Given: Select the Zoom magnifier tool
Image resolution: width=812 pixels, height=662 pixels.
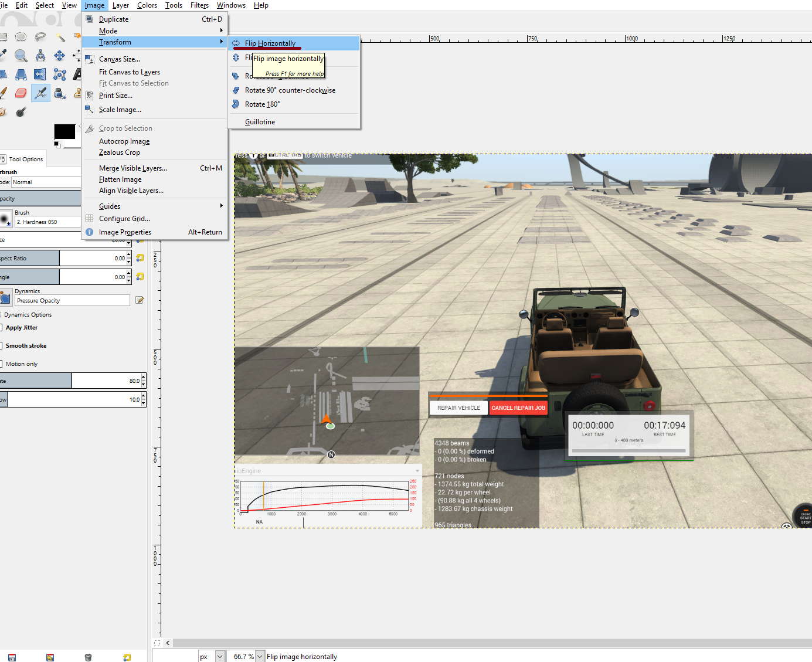Looking at the screenshot, I should [x=21, y=56].
